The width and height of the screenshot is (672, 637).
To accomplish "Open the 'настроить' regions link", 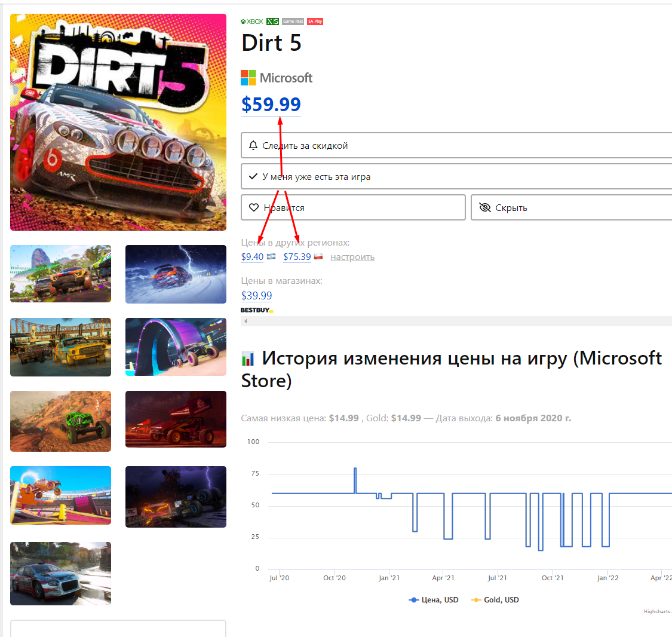I will pyautogui.click(x=352, y=257).
